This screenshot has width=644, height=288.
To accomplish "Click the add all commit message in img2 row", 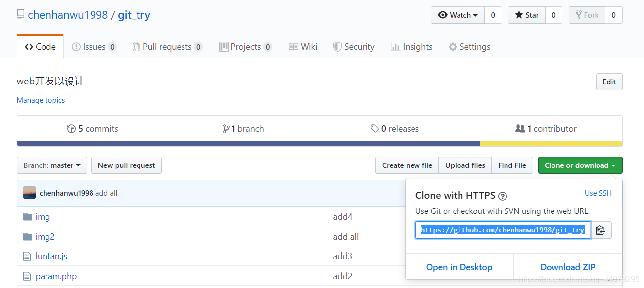I will pyautogui.click(x=346, y=237).
